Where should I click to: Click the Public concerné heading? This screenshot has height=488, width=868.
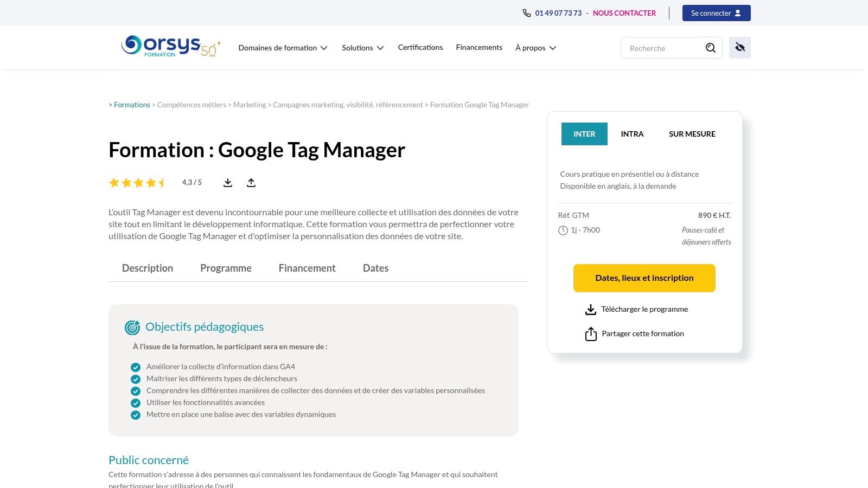pyautogui.click(x=149, y=460)
